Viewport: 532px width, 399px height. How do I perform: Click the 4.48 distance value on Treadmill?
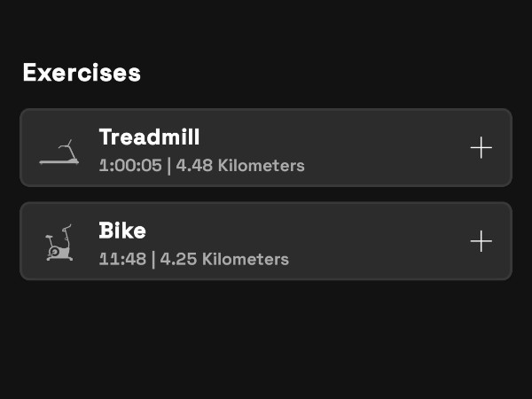pos(194,166)
